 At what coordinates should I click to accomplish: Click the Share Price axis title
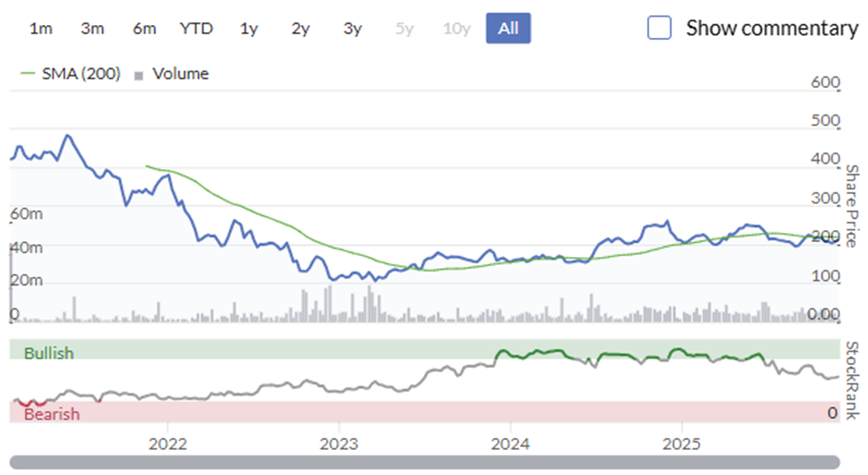click(852, 206)
